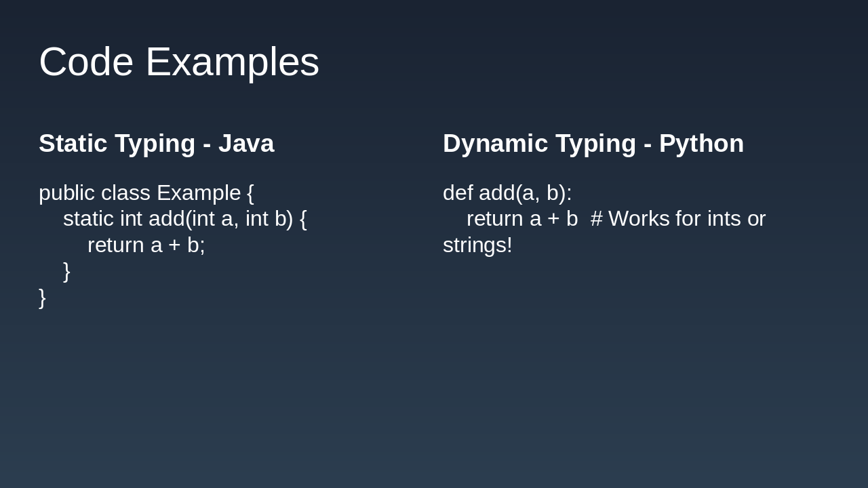This screenshot has width=868, height=488.
Task: Click the "Code Examples" slide title
Action: 178,62
